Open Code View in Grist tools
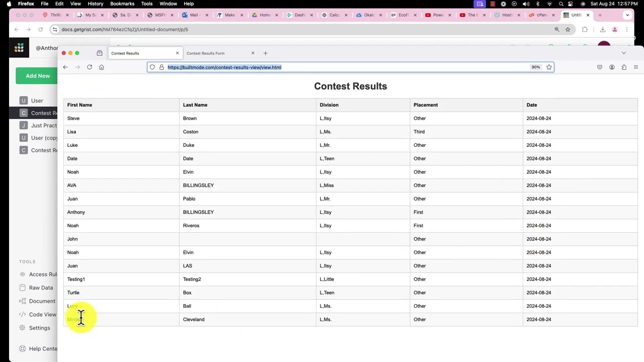Viewport: 644px width, 362px height. tap(37, 314)
